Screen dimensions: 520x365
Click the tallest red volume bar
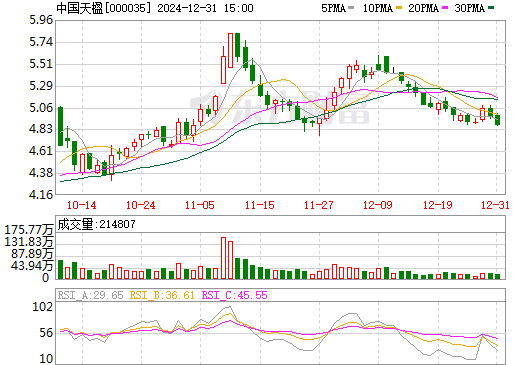pos(223,258)
